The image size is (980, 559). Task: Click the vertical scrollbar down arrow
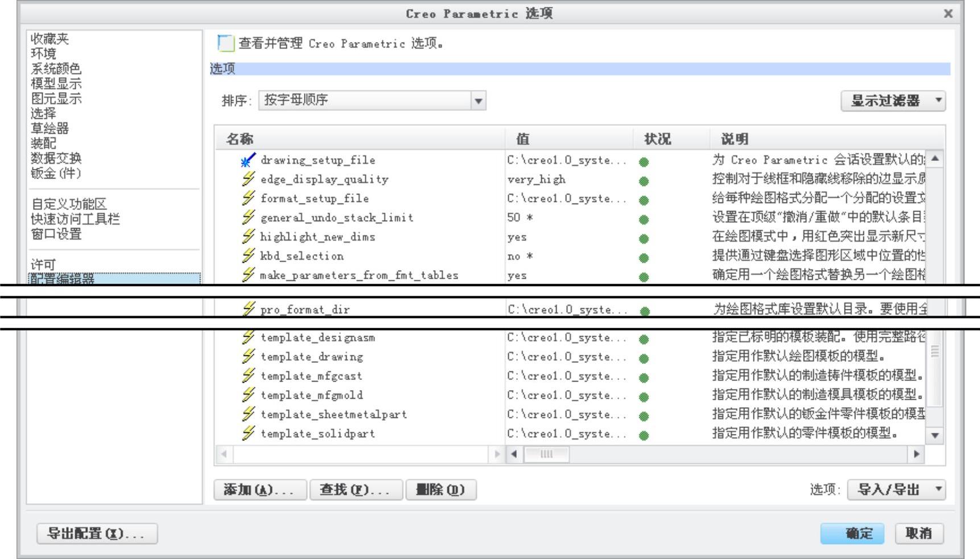(x=935, y=436)
